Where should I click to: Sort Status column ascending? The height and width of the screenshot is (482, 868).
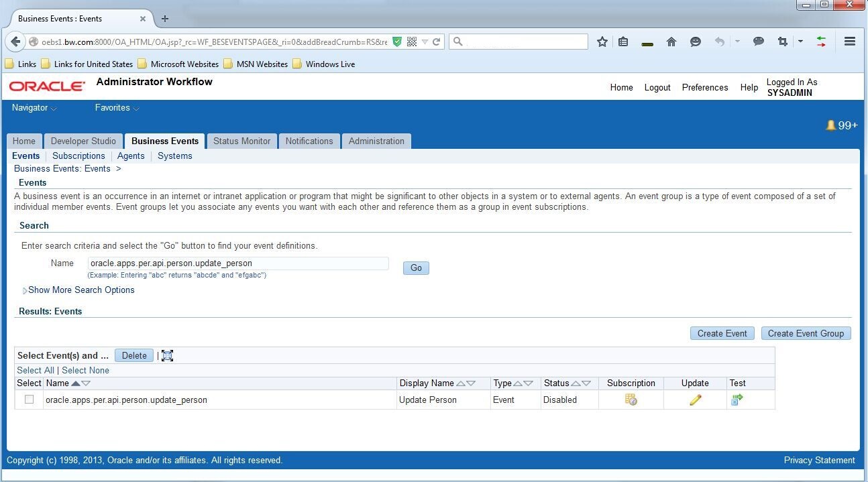click(x=576, y=383)
